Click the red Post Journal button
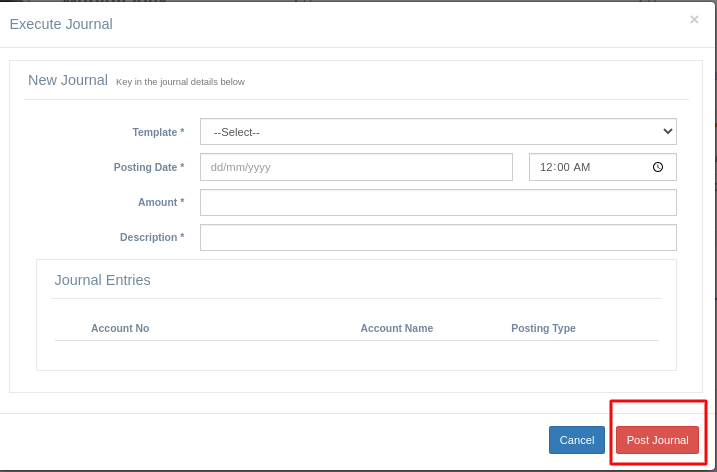This screenshot has height=472, width=717. point(657,440)
